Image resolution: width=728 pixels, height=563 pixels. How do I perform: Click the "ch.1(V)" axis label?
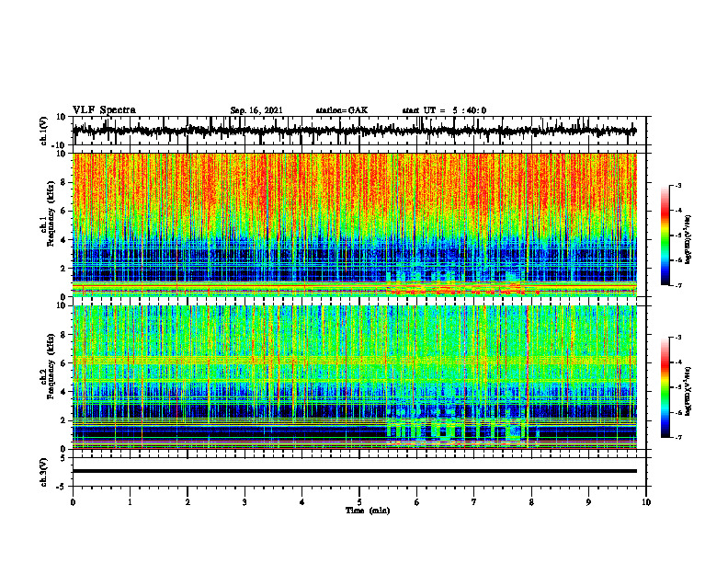(x=45, y=131)
